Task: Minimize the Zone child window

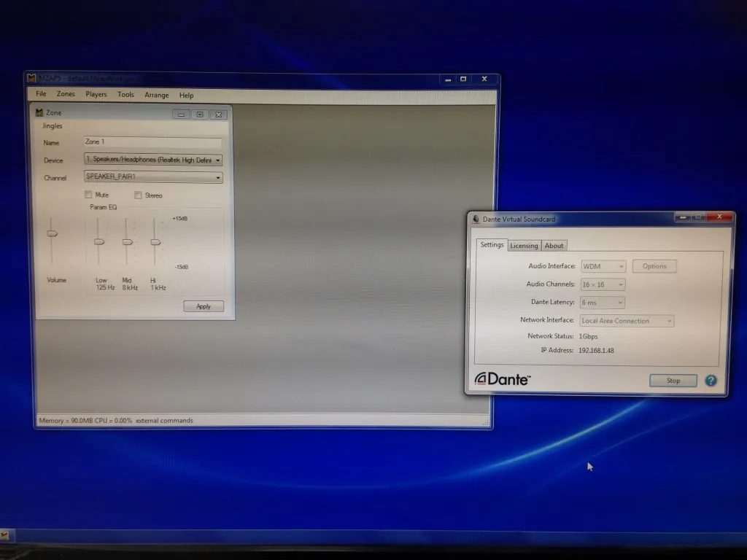Action: 181,114
